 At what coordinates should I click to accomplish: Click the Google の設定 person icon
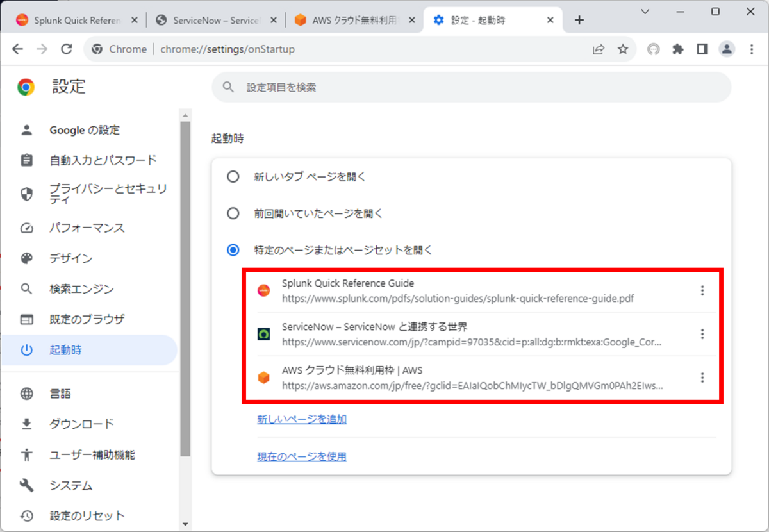[x=26, y=130]
